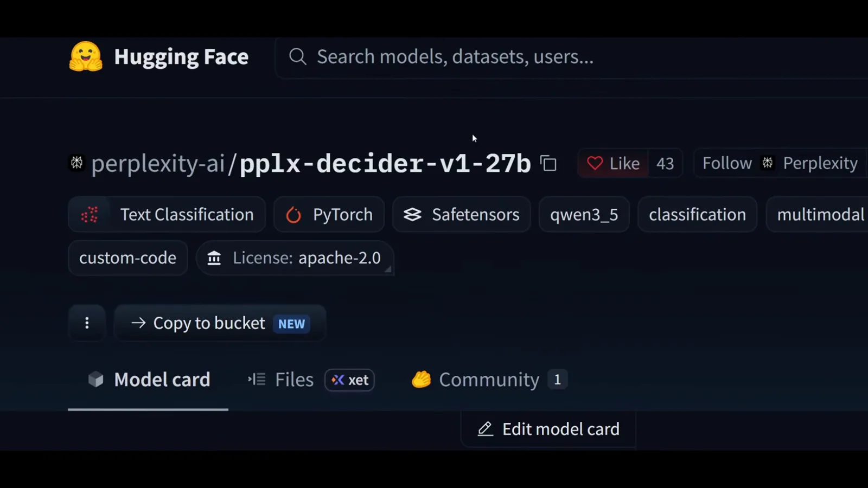The width and height of the screenshot is (868, 488).
Task: Click the Perplexity avatar beside perplexity-ai
Action: click(x=77, y=163)
